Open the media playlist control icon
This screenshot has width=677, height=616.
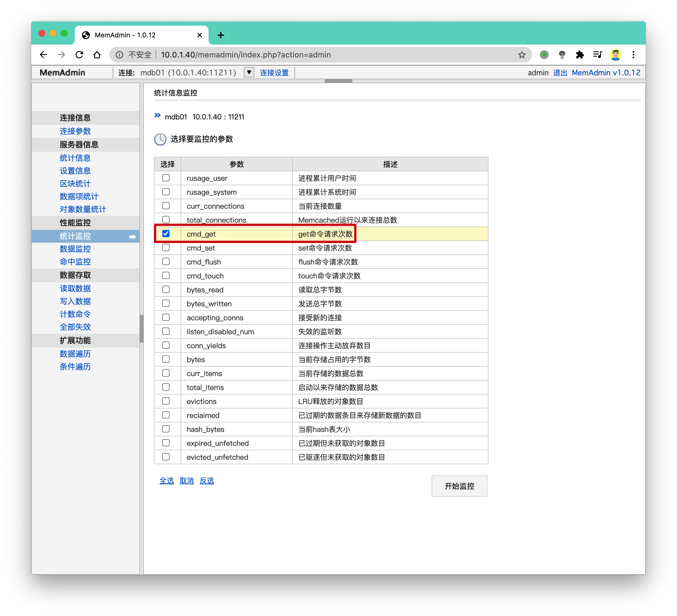coord(598,55)
